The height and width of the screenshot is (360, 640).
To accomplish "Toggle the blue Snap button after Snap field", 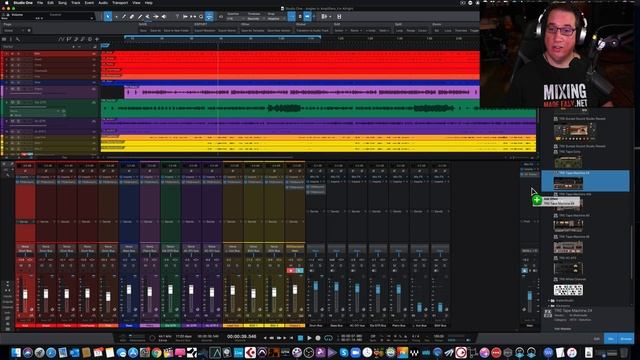I will pos(291,17).
